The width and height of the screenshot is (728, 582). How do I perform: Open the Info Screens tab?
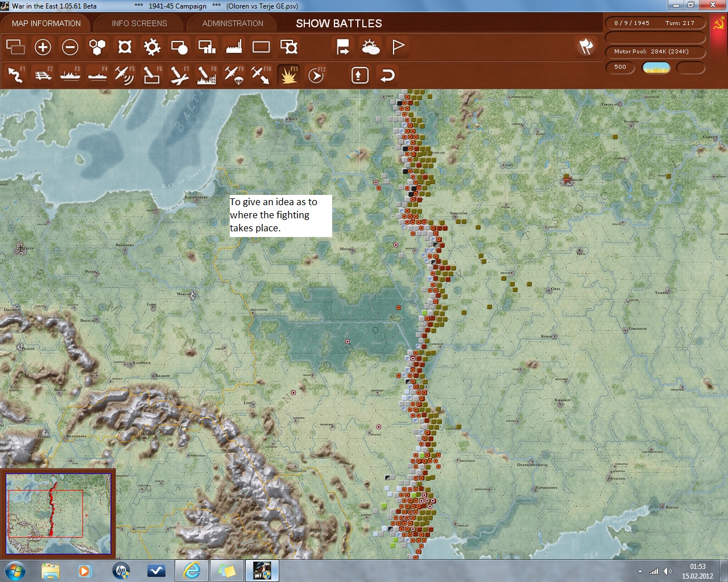(139, 23)
